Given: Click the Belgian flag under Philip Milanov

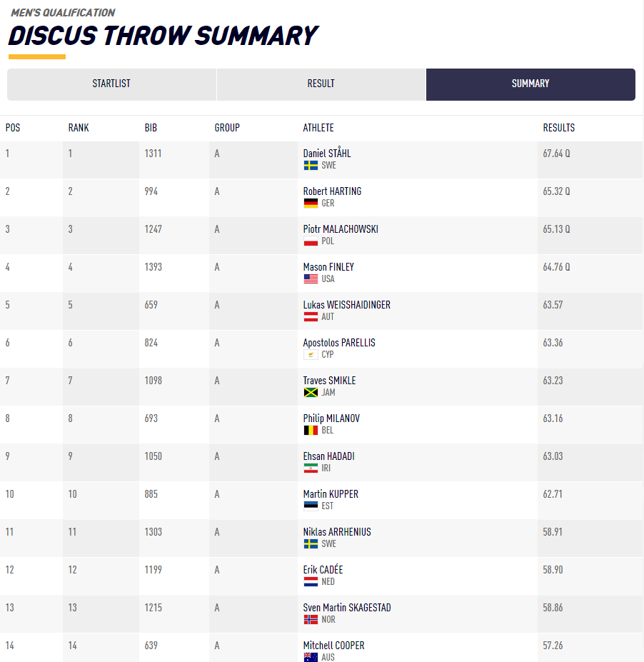Looking at the screenshot, I should tap(311, 430).
